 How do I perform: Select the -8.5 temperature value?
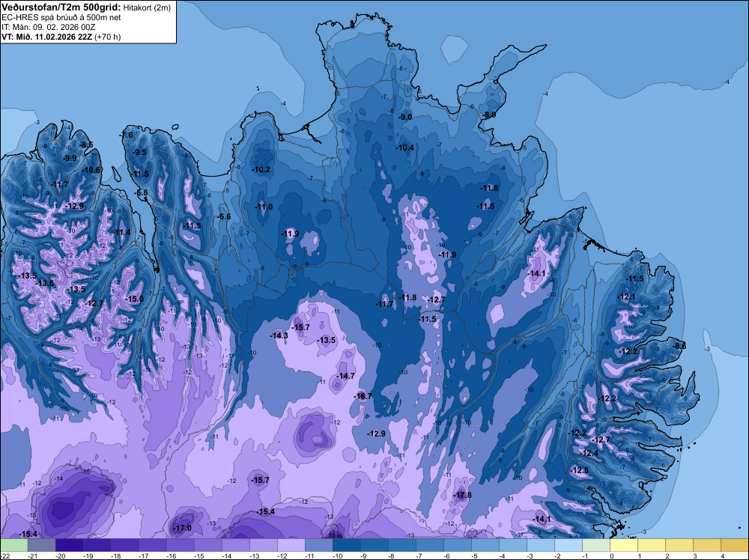pos(87,144)
